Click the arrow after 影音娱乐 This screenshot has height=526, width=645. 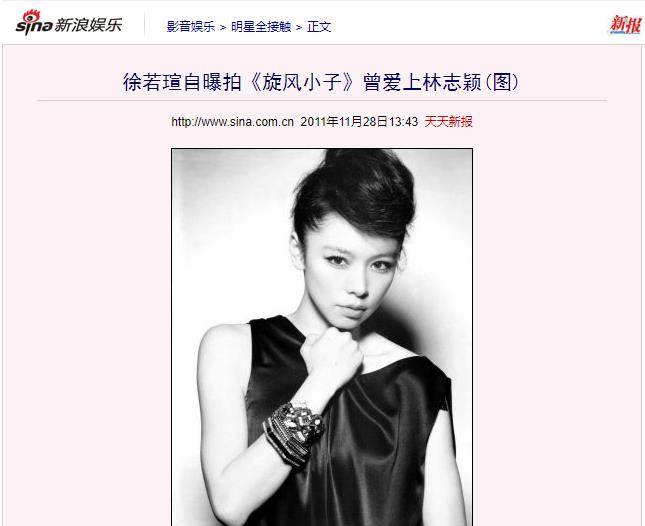[223, 28]
